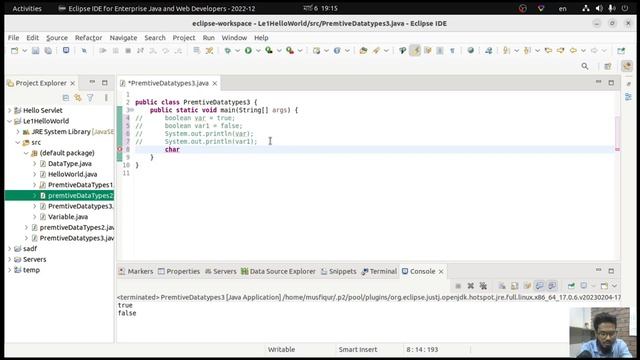640x360 pixels.
Task: Click the Back navigation arrow icon
Action: (573, 51)
